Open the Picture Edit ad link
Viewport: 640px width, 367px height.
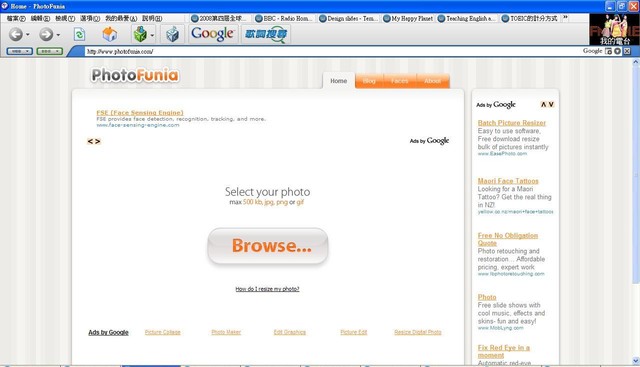[x=353, y=332]
